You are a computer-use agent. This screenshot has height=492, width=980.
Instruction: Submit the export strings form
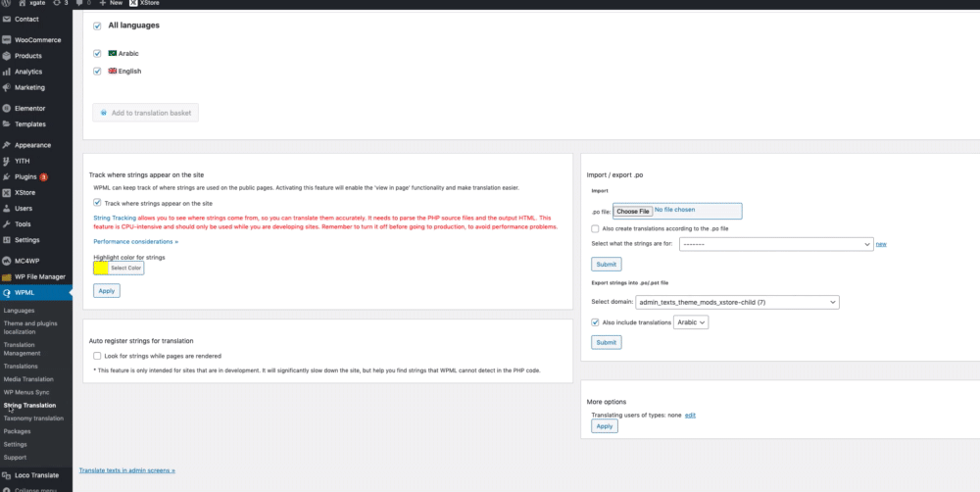607,342
